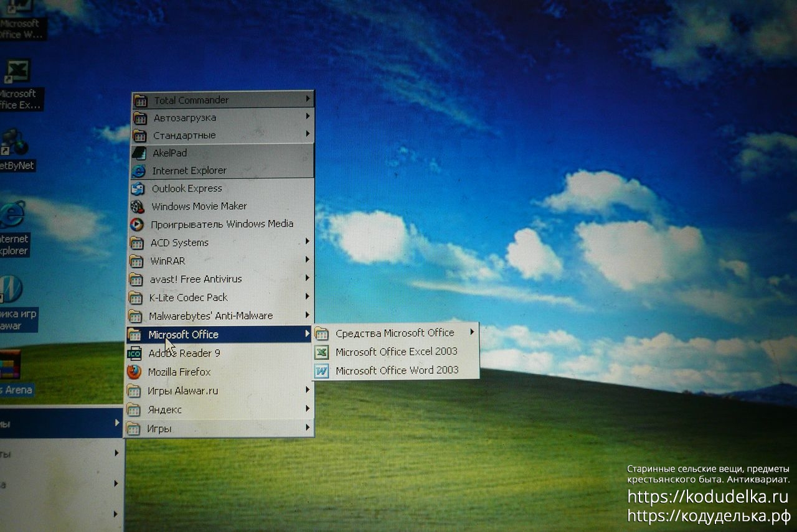Select avast! Free Antivirus menu entry
The height and width of the screenshot is (532, 797).
pos(196,279)
